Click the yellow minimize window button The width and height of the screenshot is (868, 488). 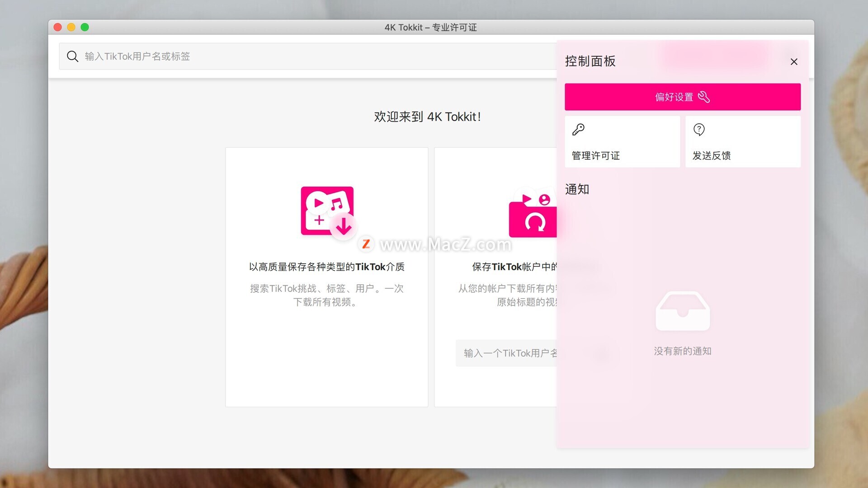[x=71, y=27]
